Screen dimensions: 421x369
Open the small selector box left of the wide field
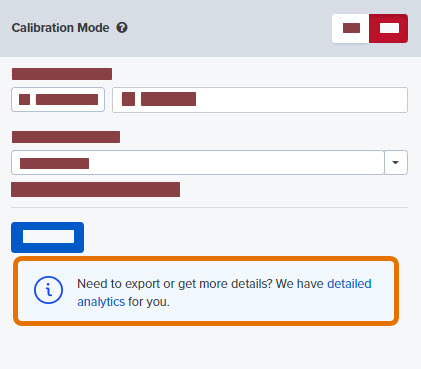(58, 99)
